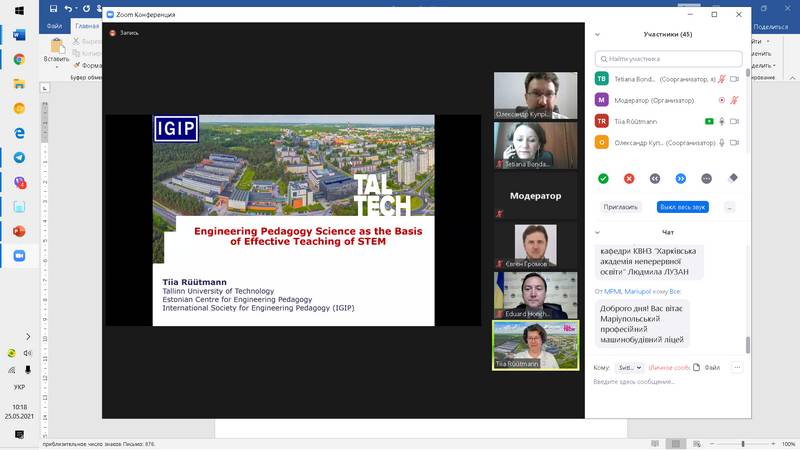The image size is (800, 450).
Task: Toggle Модератор muted microphone icon
Action: [734, 100]
